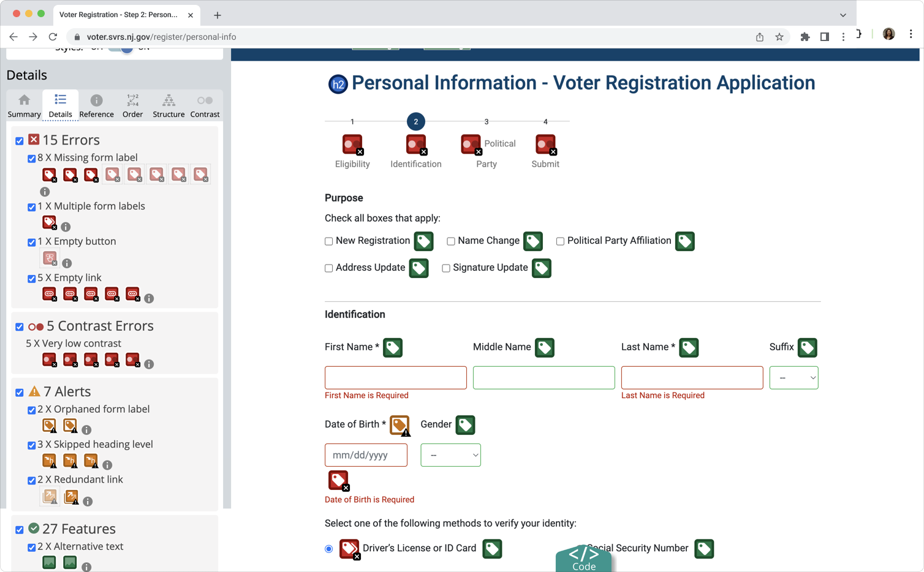The width and height of the screenshot is (924, 572).
Task: Open the Code panel button
Action: 583,559
